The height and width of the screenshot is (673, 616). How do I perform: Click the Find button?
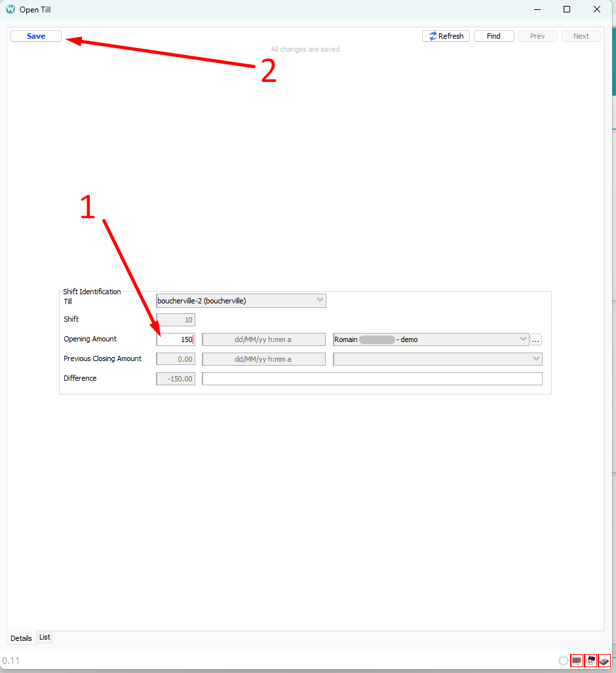tap(493, 36)
